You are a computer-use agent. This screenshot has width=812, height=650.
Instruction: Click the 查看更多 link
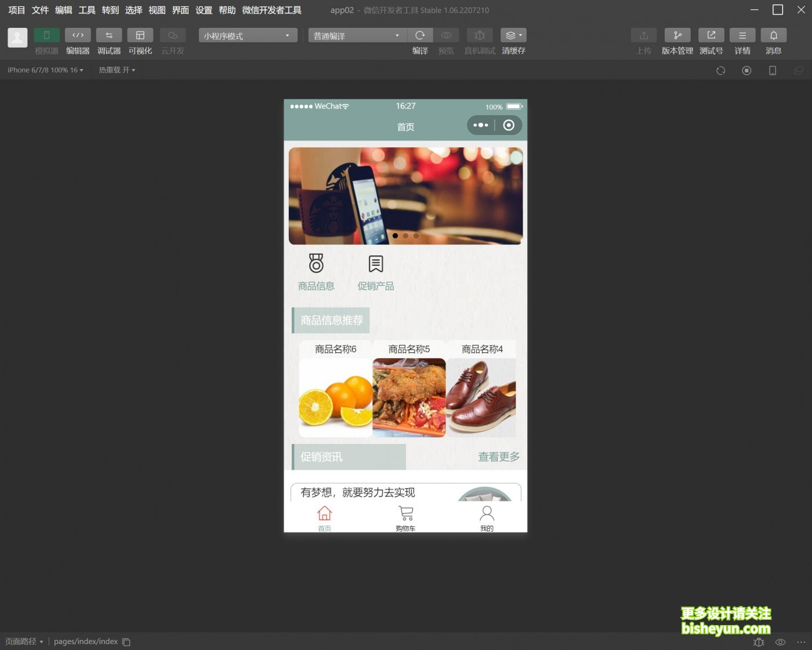coord(499,457)
